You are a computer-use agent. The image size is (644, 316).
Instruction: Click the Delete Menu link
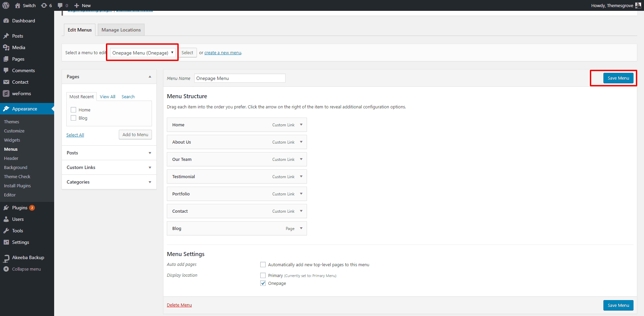click(x=179, y=305)
